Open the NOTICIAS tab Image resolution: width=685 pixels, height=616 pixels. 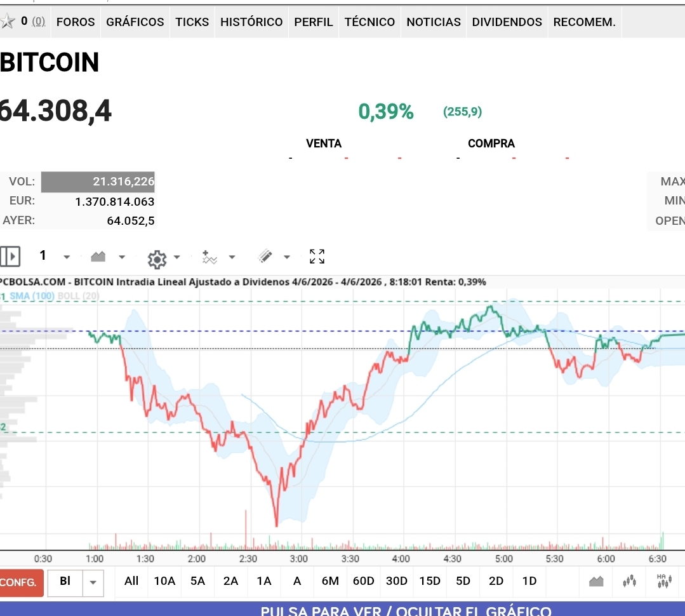pyautogui.click(x=434, y=22)
